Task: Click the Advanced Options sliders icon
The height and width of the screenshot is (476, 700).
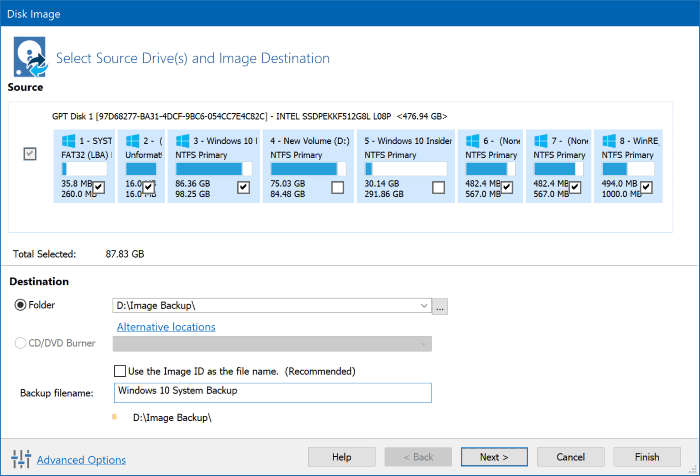Action: click(x=21, y=459)
